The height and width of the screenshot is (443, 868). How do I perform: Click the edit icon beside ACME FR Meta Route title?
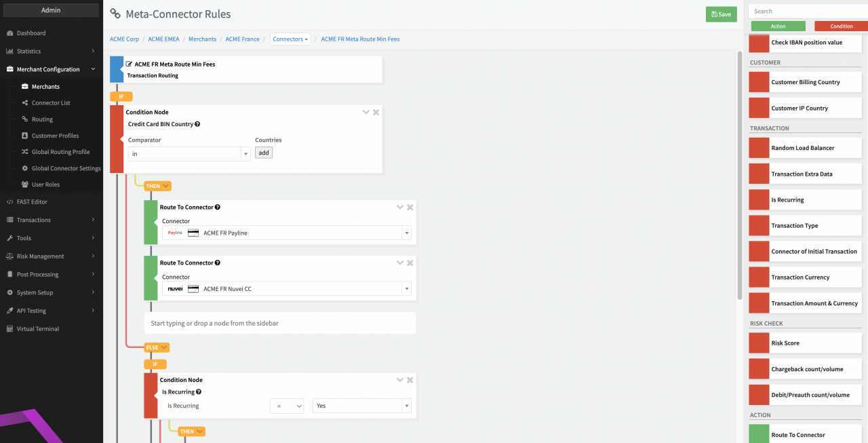click(x=130, y=64)
